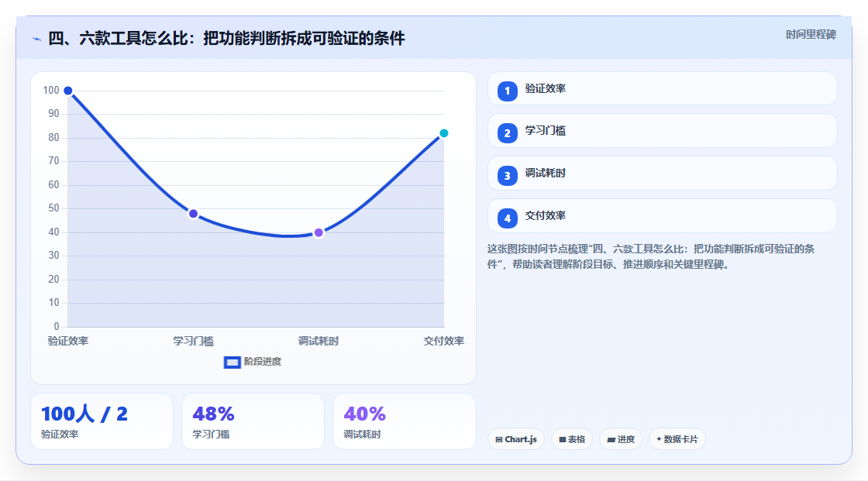Click number badge 4 for 交付效率

(x=507, y=218)
